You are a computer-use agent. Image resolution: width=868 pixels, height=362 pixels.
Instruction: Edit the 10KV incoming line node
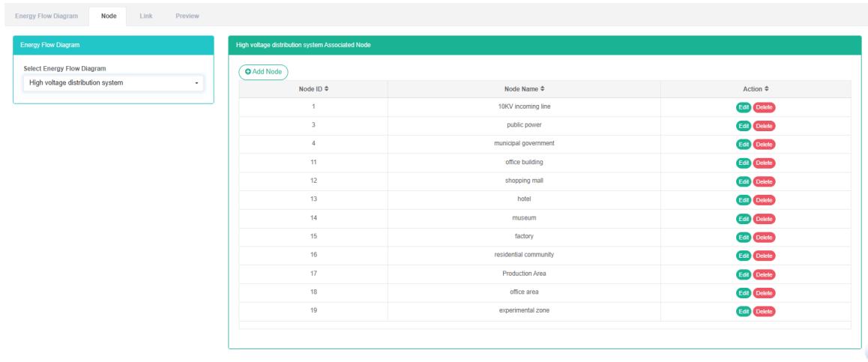coord(744,107)
